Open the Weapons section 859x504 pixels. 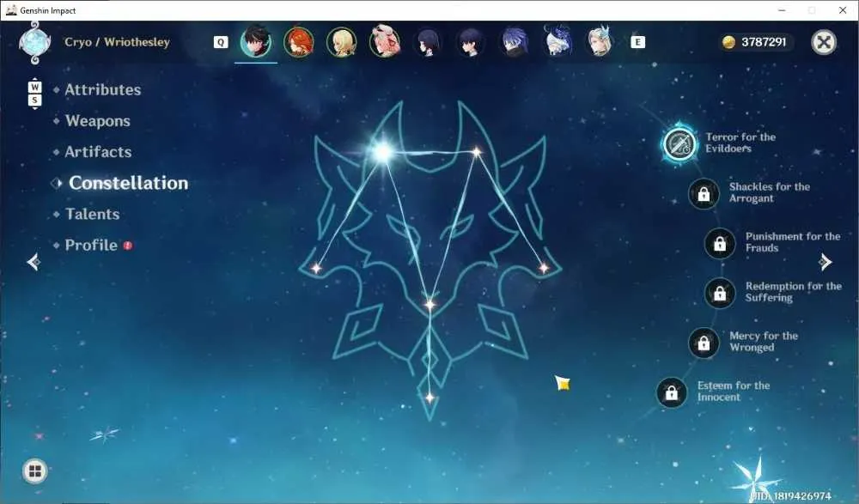pos(98,121)
